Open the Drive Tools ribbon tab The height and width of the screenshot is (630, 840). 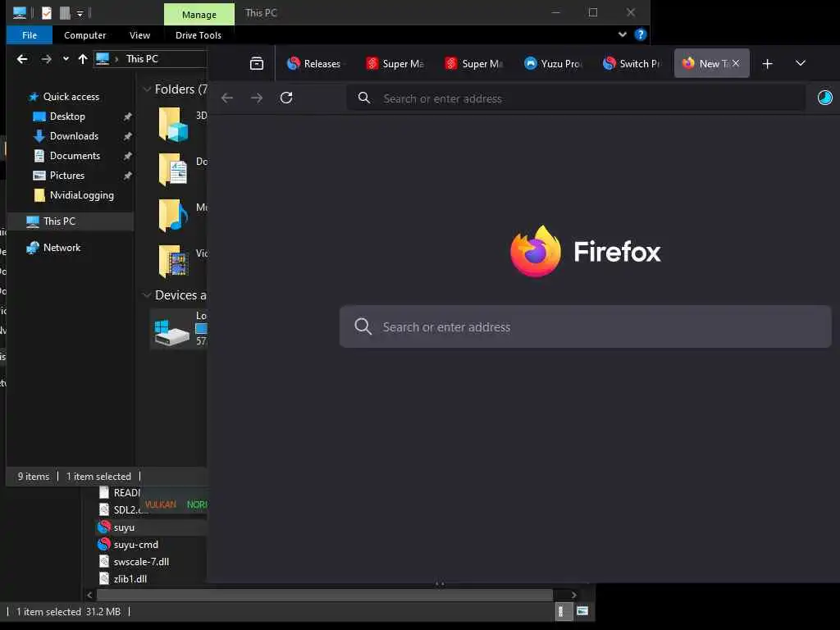(199, 35)
